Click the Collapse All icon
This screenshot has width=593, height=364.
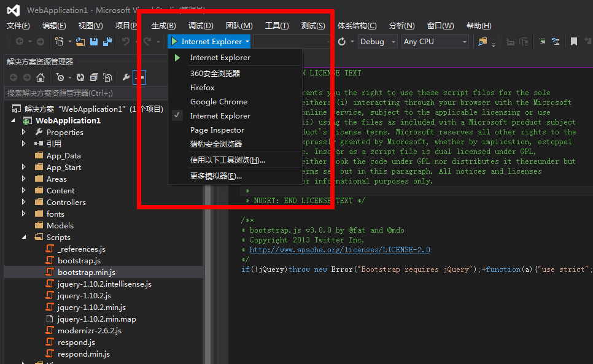tap(94, 77)
